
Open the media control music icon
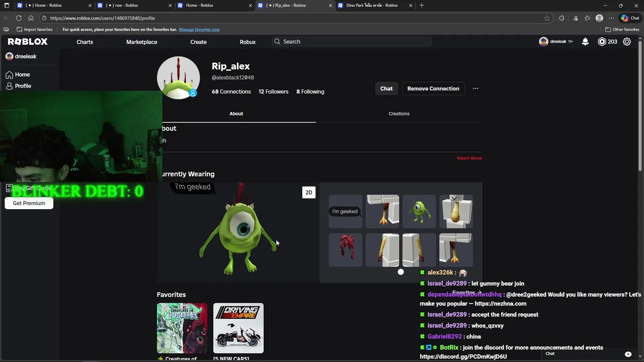point(575,18)
